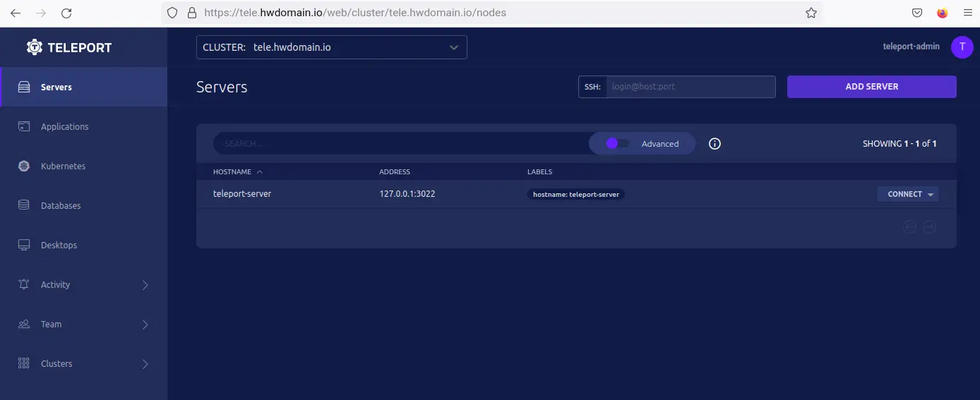Reload the page in browser
Screen dimensions: 980x400
tap(66, 13)
